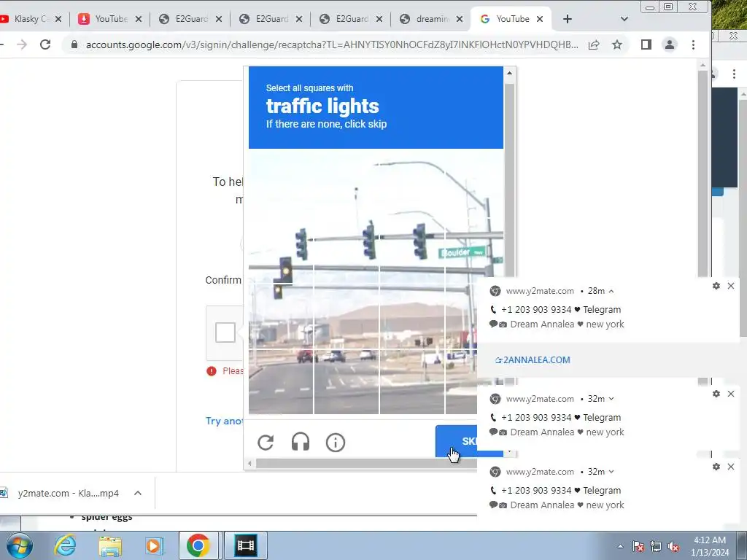Click page vertical scrollbar up arrow

tap(703, 65)
